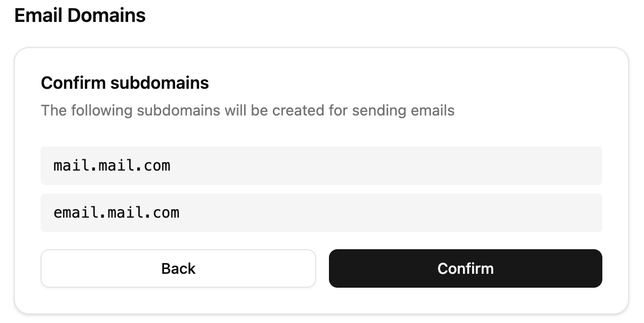
Task: Click the Email Domains heading
Action: coord(80,16)
